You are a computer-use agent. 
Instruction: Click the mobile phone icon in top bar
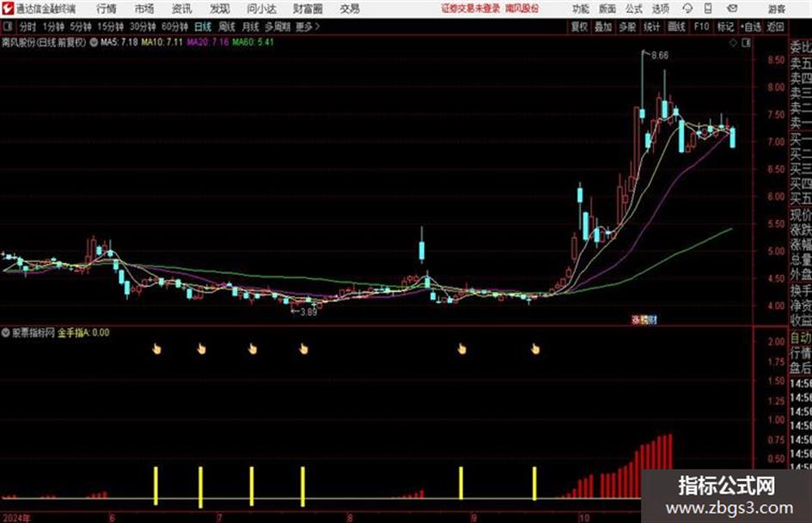(x=708, y=9)
